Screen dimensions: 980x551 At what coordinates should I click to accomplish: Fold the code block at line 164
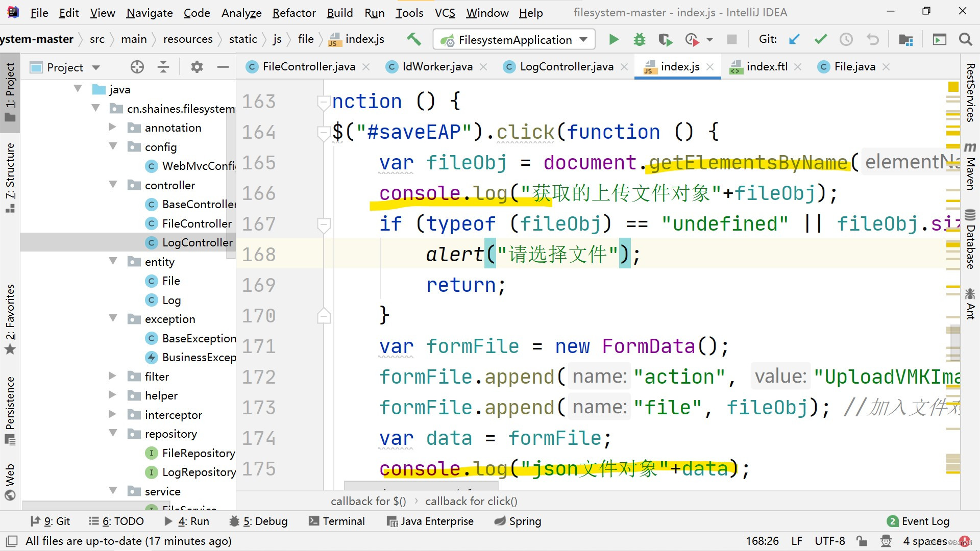pyautogui.click(x=324, y=132)
